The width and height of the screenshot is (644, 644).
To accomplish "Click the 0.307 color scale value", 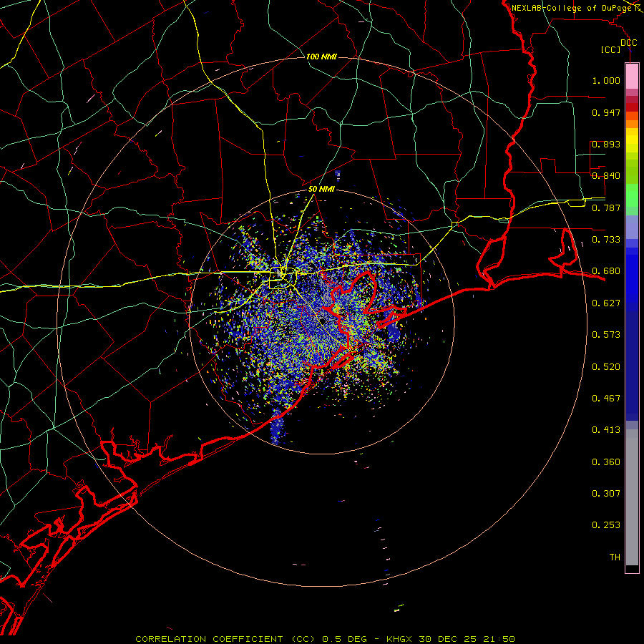I will [606, 494].
